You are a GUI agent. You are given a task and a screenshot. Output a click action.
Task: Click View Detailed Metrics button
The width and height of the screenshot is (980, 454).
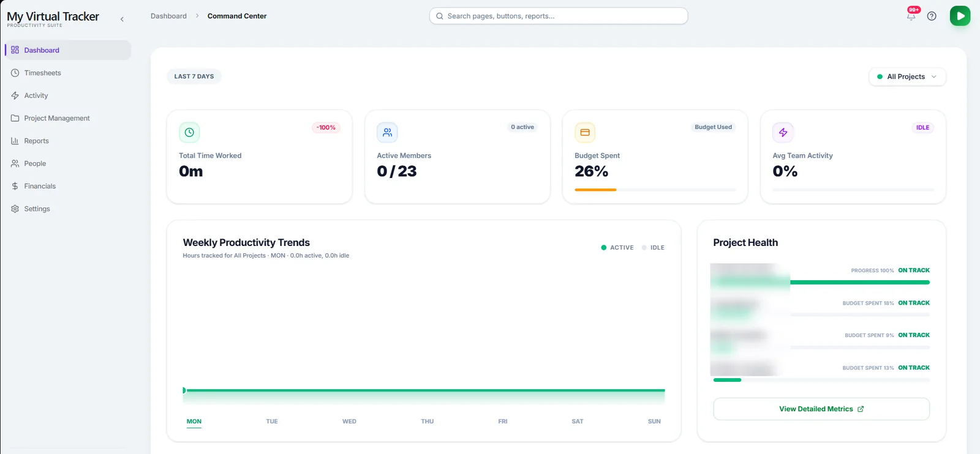(821, 409)
